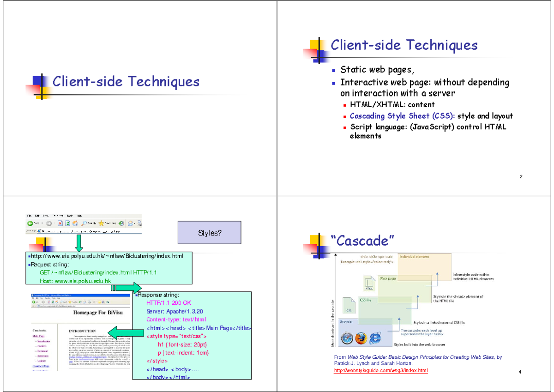
Task: Click the Homepage For BiVisu heading
Action: (98, 313)
